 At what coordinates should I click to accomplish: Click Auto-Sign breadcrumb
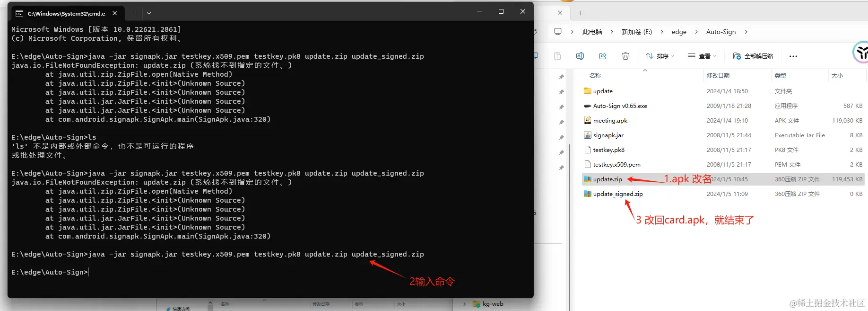pyautogui.click(x=721, y=32)
